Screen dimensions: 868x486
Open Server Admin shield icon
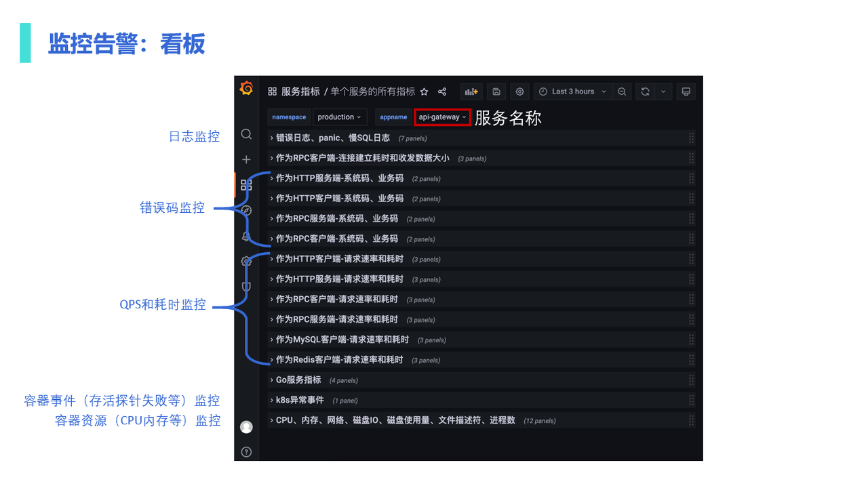[246, 287]
